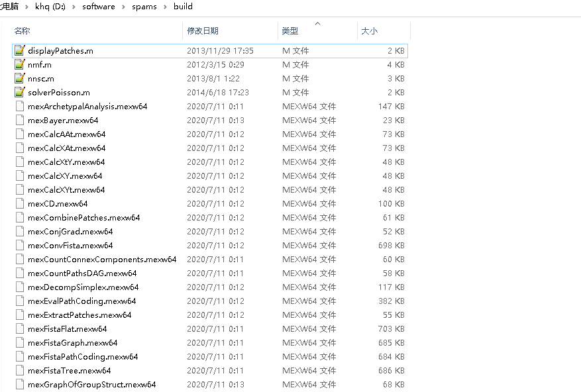Image resolution: width=581 pixels, height=392 pixels.
Task: Click the mexCountPathsDAG.mexw64 file icon
Action: point(20,273)
